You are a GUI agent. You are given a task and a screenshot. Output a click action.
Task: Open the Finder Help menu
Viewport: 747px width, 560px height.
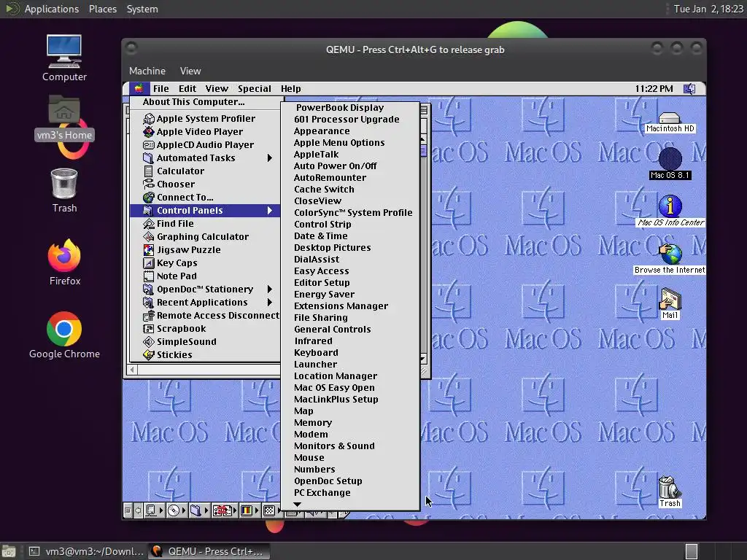point(290,88)
